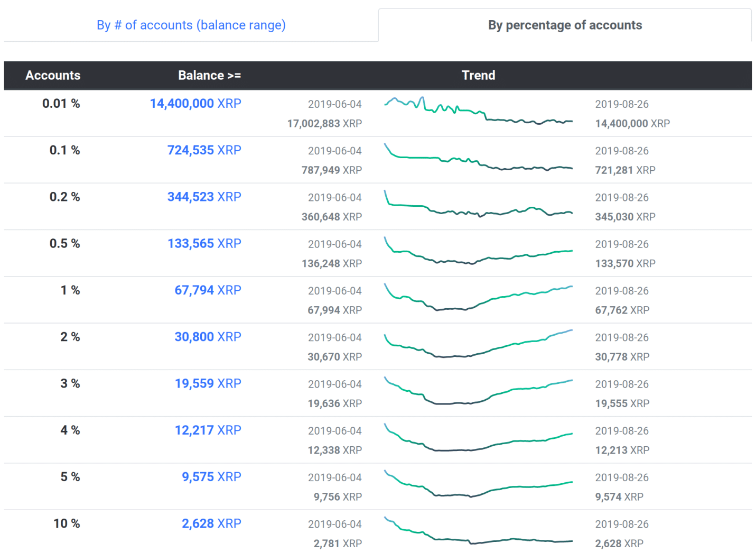
Task: Switch to By # of accounts tab
Action: [x=191, y=25]
